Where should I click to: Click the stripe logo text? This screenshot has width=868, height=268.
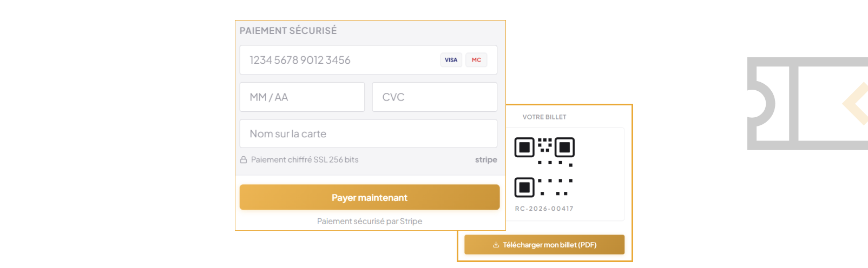pyautogui.click(x=486, y=160)
